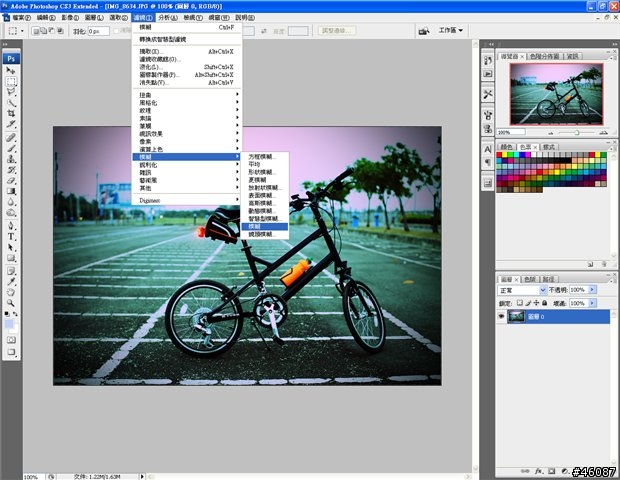
Task: Select the Slice tool
Action: pyautogui.click(x=11, y=124)
